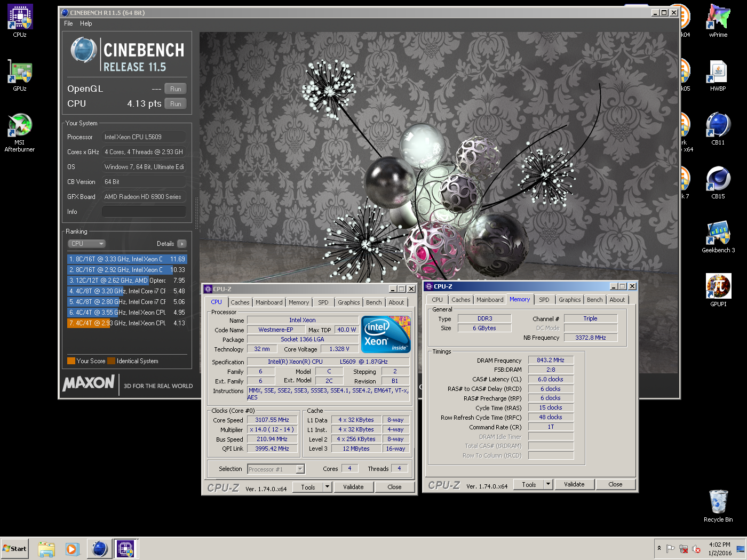Select ranking entry 3 AMD Opteron
The image size is (747, 560).
tap(127, 281)
